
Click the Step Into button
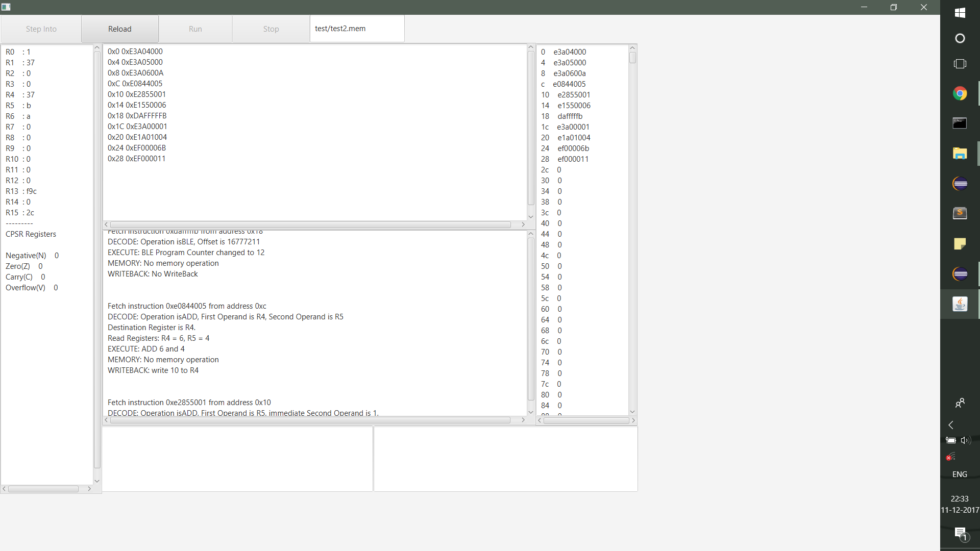coord(40,29)
